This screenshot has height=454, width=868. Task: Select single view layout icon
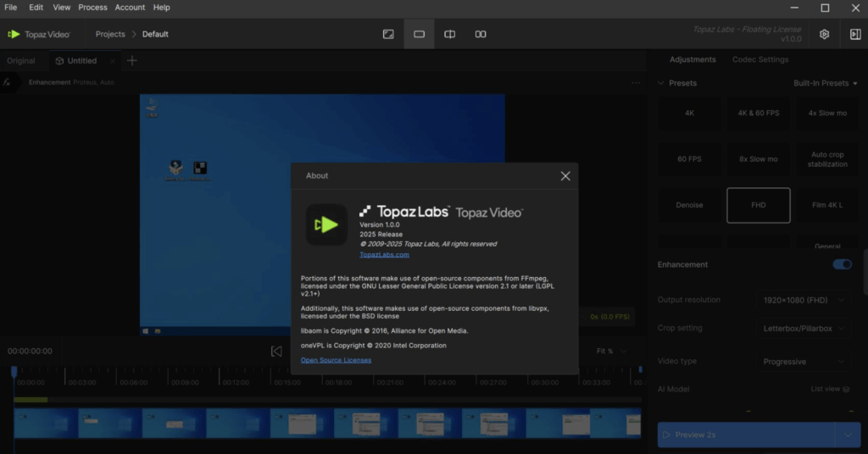pyautogui.click(x=419, y=34)
